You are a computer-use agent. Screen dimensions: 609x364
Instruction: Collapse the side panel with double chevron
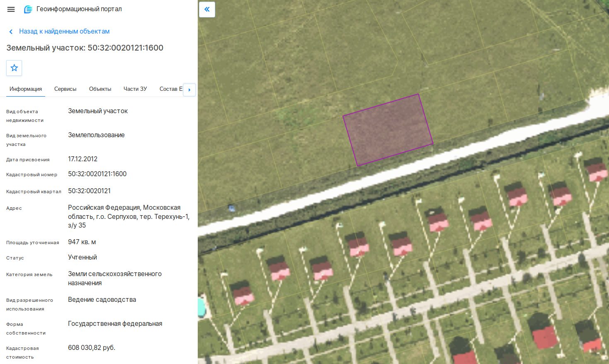tap(207, 9)
